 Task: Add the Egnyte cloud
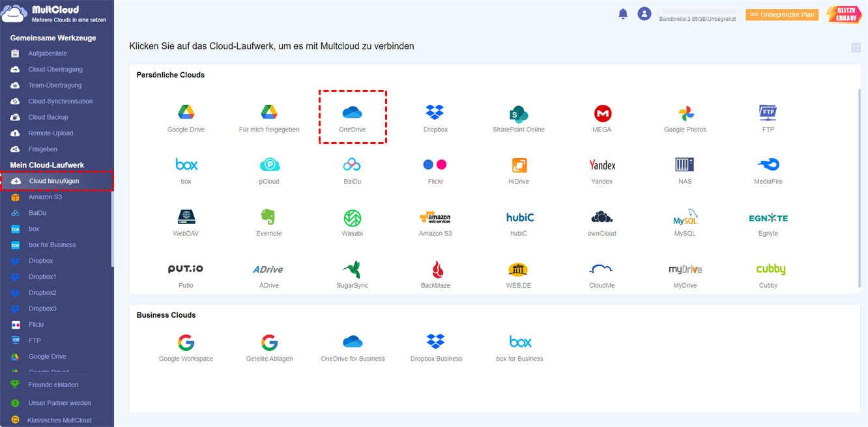click(x=768, y=217)
